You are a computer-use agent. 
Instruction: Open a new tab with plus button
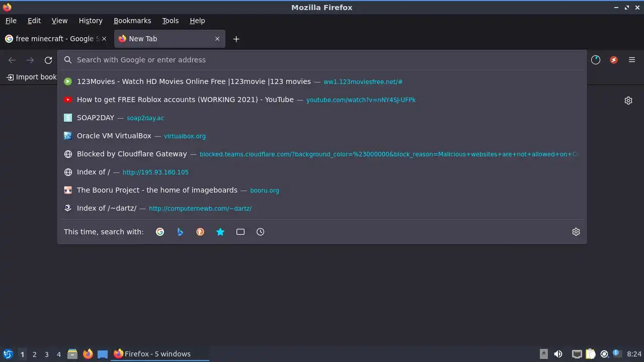pyautogui.click(x=236, y=39)
